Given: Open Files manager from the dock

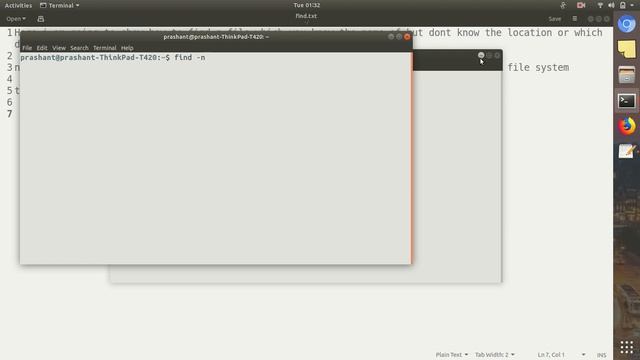Looking at the screenshot, I should (x=627, y=75).
